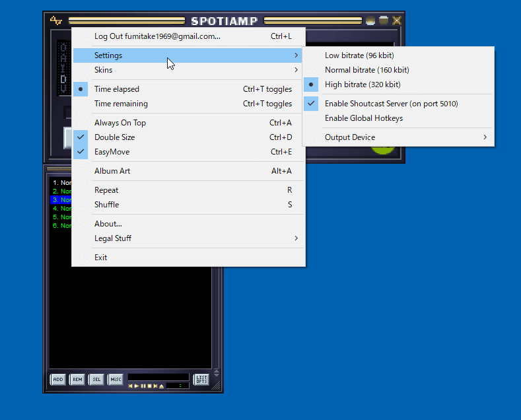Choose Exit from the menu
The height and width of the screenshot is (420, 521).
pyautogui.click(x=188, y=257)
